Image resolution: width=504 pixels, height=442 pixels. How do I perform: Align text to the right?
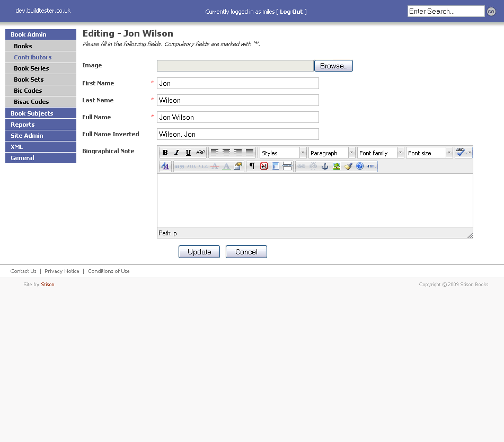[238, 153]
